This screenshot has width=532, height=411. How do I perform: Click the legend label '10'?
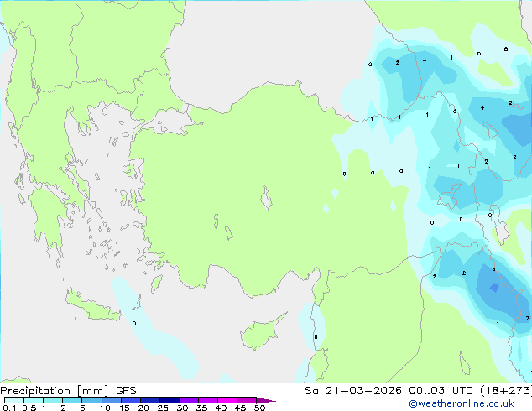[105, 408]
